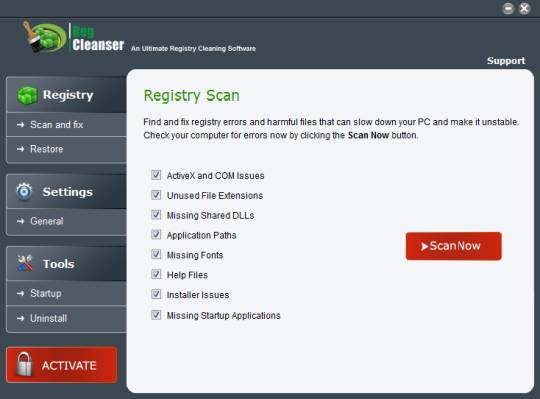This screenshot has width=540, height=399.
Task: Open the Uninstall tool
Action: [66, 319]
